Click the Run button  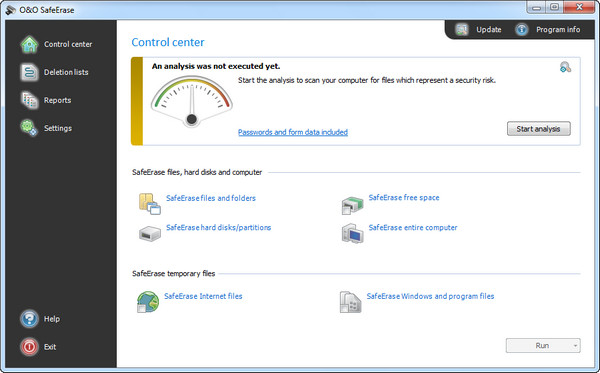[x=542, y=345]
